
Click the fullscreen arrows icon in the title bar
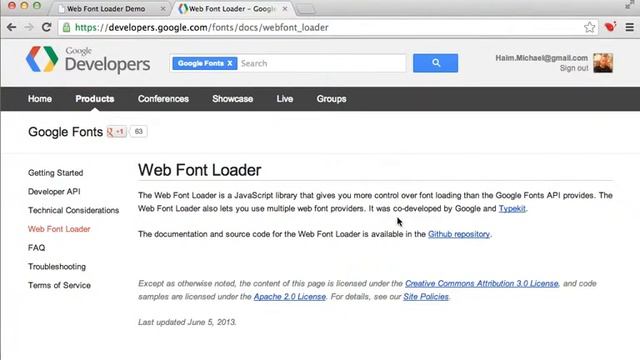coord(630,5)
